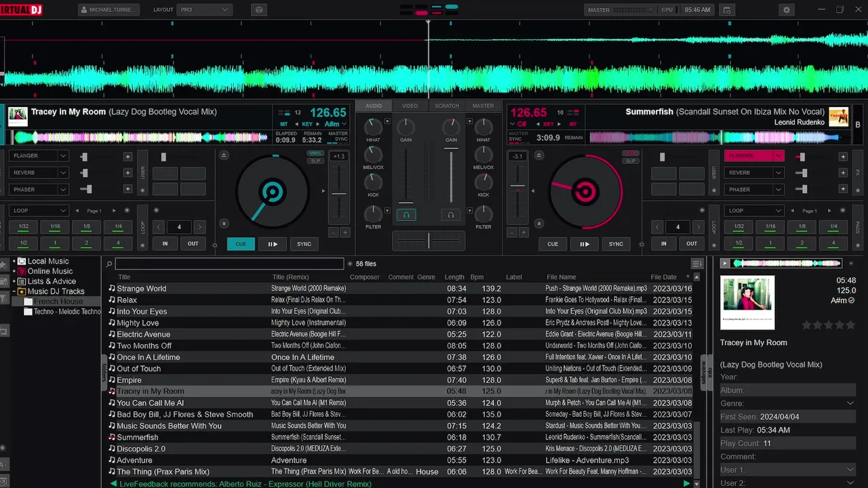This screenshot has height=488, width=868.
Task: Click SYNC button on left deck
Action: pos(304,244)
